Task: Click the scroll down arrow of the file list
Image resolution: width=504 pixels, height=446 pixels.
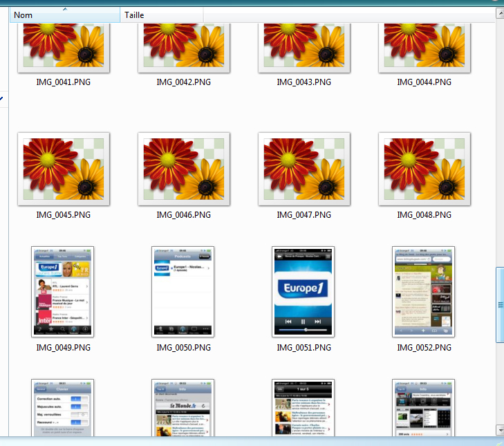Action: tap(499, 429)
